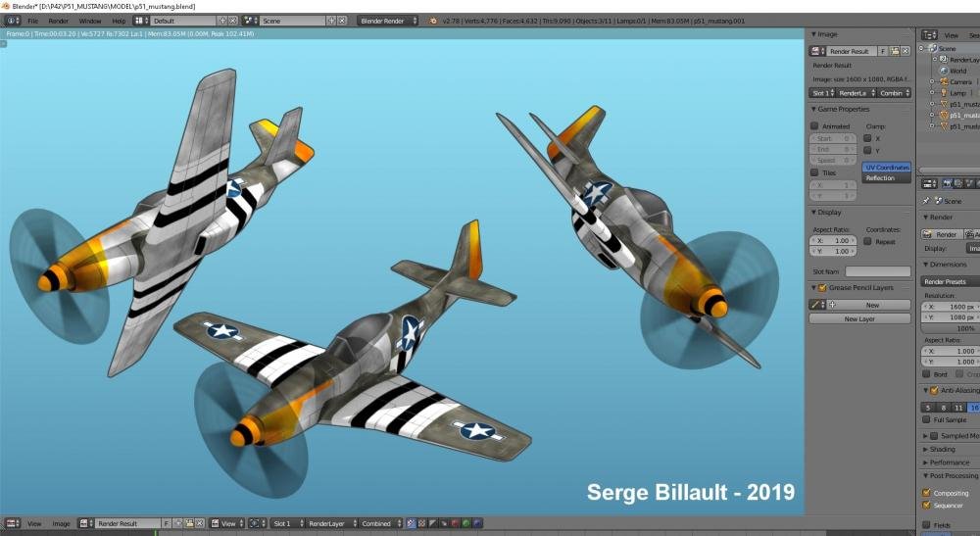Click the image editor type icon at bottom-left
Screen dimensions: 980x536
click(x=9, y=524)
